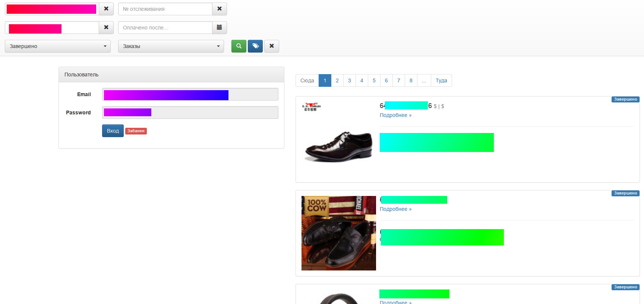Go to page 2 of results
Screen dimensions: 644x304
click(337, 80)
